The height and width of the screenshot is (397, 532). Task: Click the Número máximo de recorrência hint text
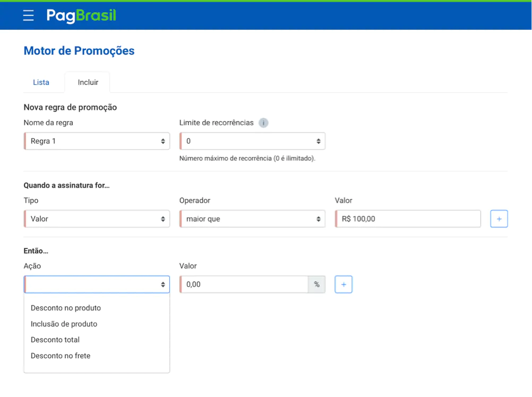tap(247, 158)
